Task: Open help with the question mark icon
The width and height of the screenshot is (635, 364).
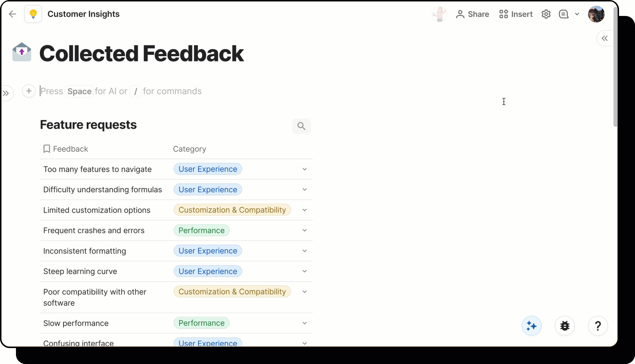Action: coord(598,326)
